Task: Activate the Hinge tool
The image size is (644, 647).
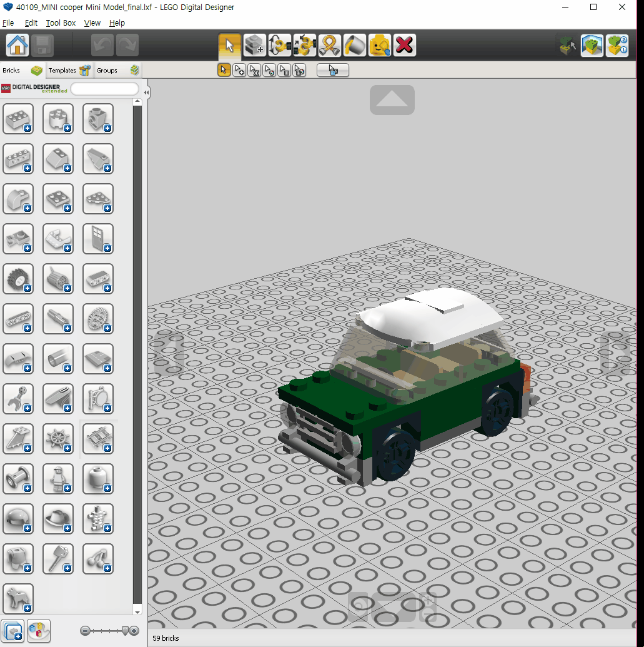Action: coord(279,46)
